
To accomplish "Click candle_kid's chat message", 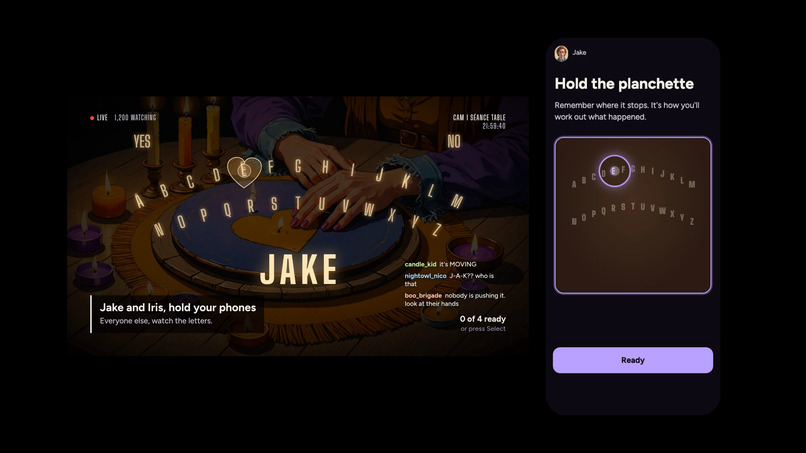I will (440, 264).
